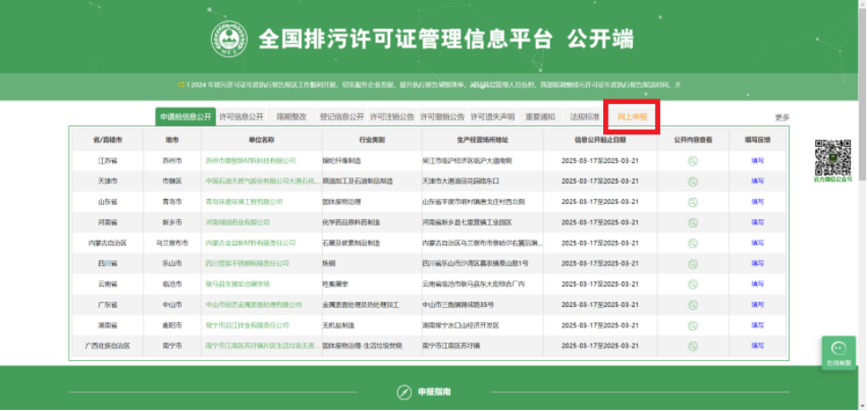Select the 限期整改 tab

coord(292,116)
